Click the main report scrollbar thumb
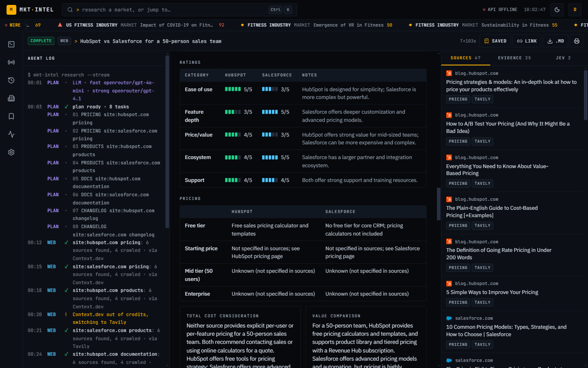The height and width of the screenshot is (368, 588). click(x=439, y=204)
